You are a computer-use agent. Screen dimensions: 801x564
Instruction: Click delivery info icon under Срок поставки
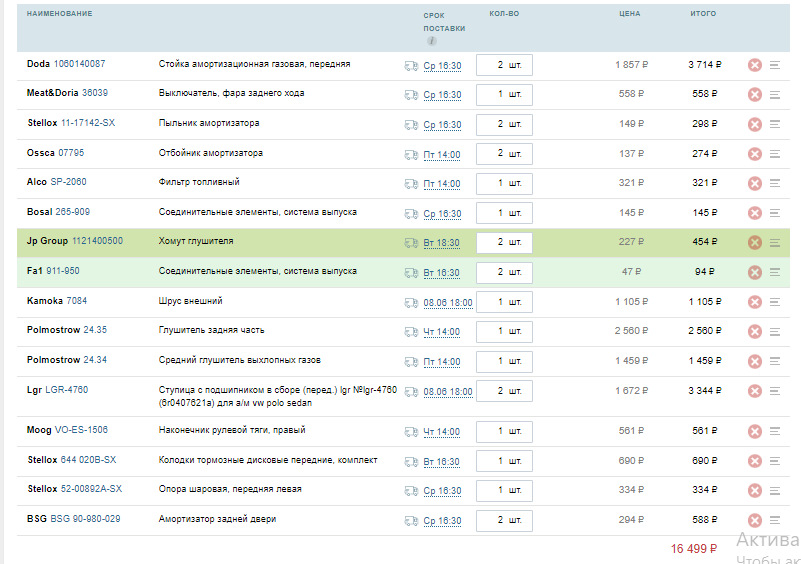[x=432, y=41]
